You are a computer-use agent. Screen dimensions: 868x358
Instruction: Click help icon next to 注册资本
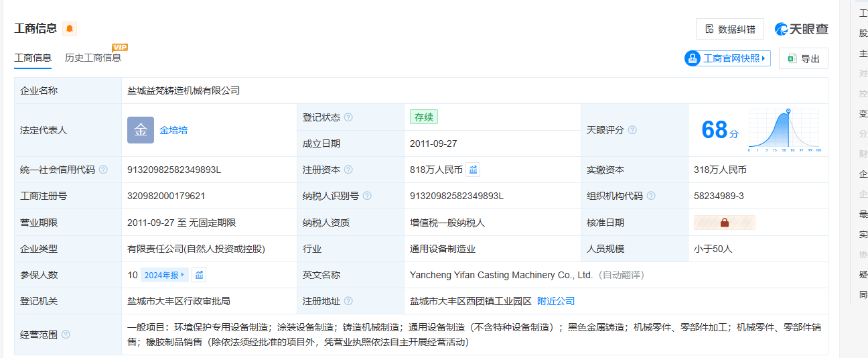click(x=348, y=170)
